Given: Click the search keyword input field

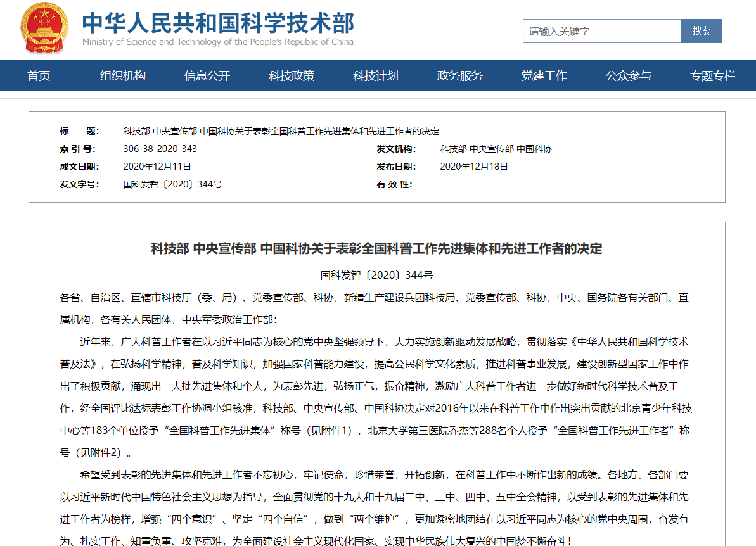Looking at the screenshot, I should (601, 31).
